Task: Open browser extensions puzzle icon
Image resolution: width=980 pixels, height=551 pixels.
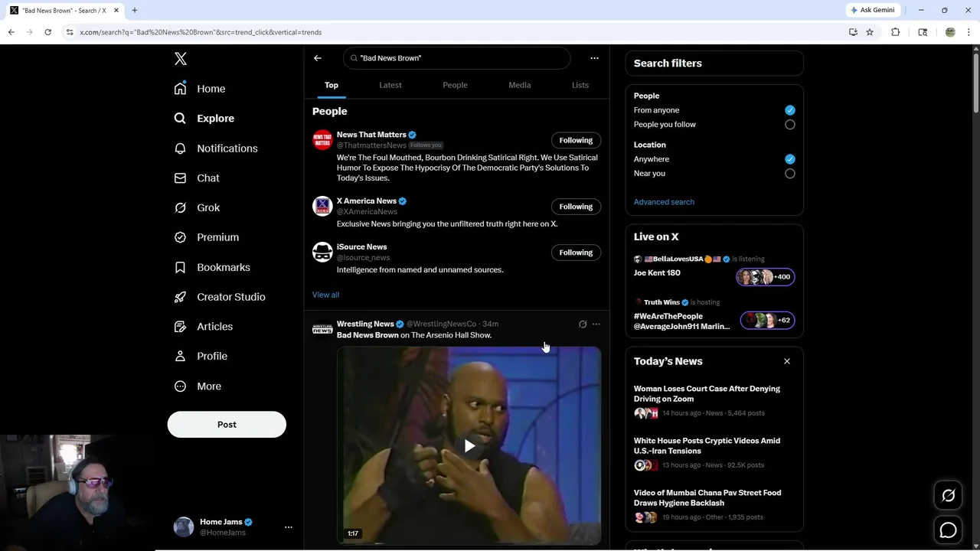Action: pos(896,32)
